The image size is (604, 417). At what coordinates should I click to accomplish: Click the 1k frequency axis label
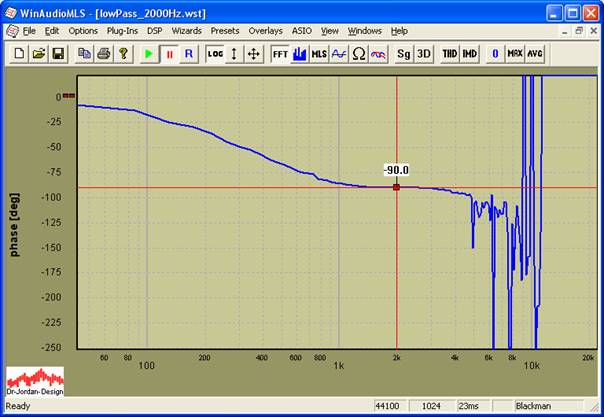coord(339,365)
